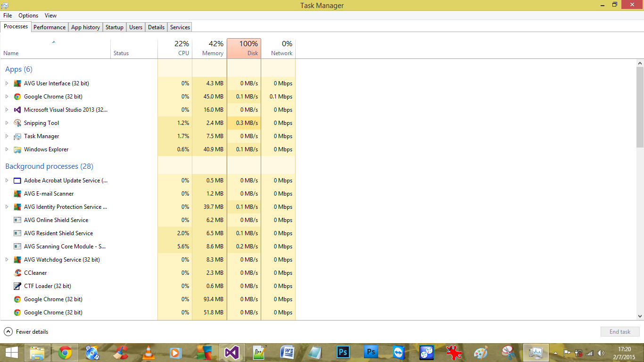Switch to the Performance tab
The image size is (644, 362).
50,27
